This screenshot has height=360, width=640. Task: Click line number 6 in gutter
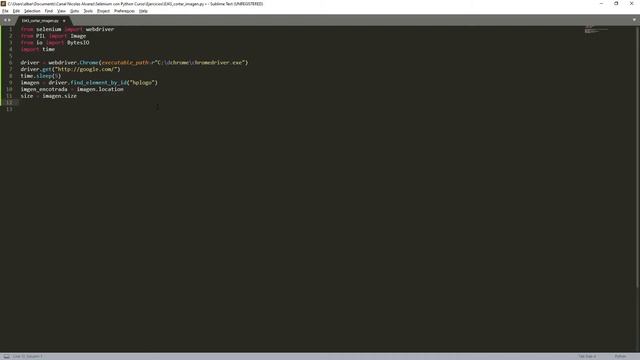pyautogui.click(x=11, y=62)
